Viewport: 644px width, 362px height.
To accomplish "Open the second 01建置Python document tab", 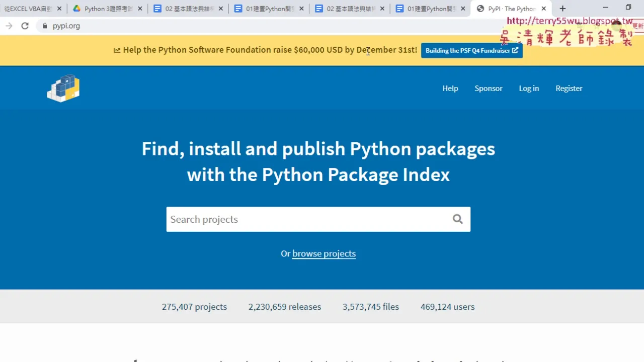I will coord(430,9).
